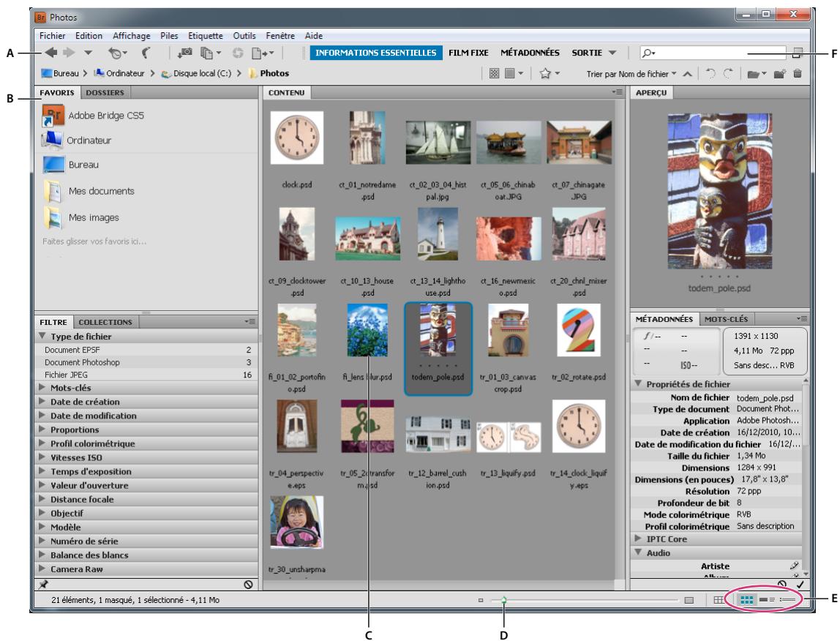Open the Get Photos from Camera icon
The height and width of the screenshot is (641, 840).
(187, 53)
